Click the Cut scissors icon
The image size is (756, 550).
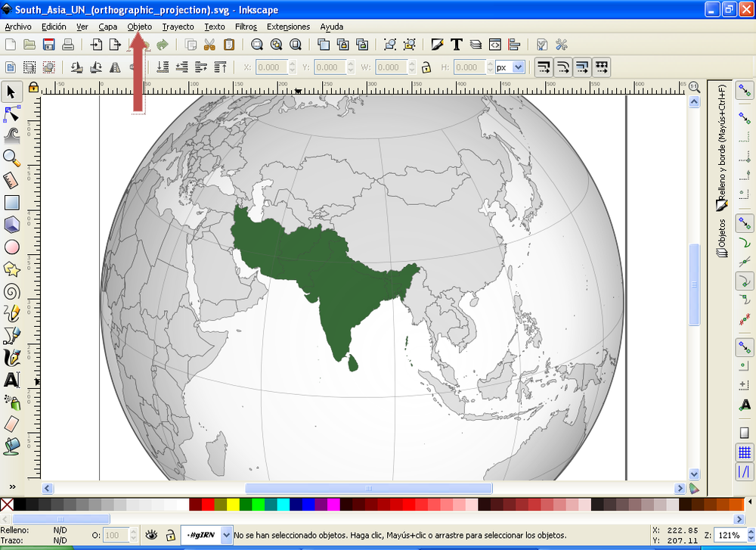209,45
